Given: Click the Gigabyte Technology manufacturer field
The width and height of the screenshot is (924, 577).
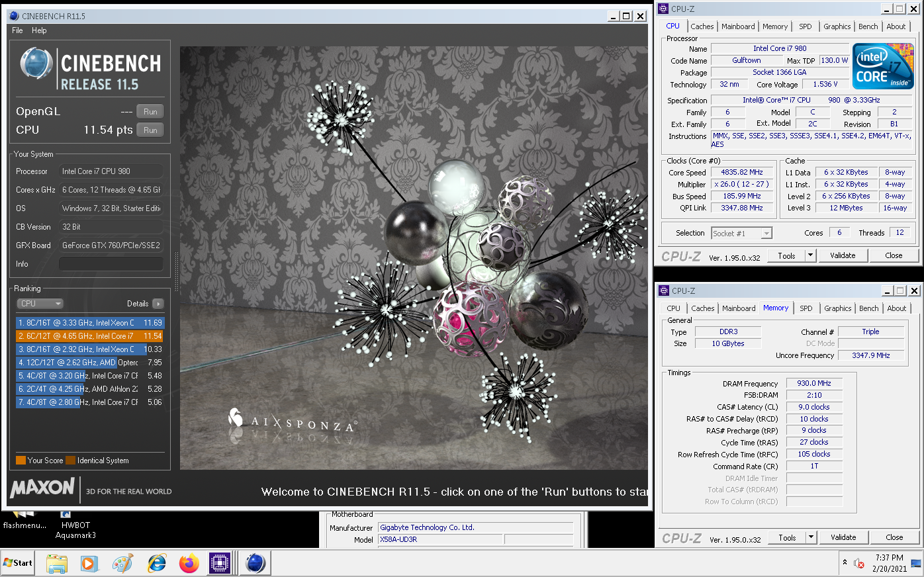Looking at the screenshot, I should [x=475, y=527].
